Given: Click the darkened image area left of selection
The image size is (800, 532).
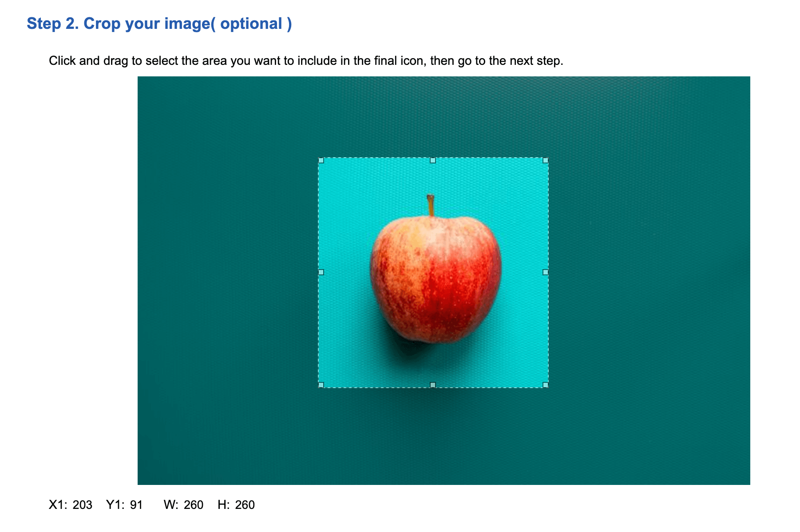Looking at the screenshot, I should coord(228,281).
